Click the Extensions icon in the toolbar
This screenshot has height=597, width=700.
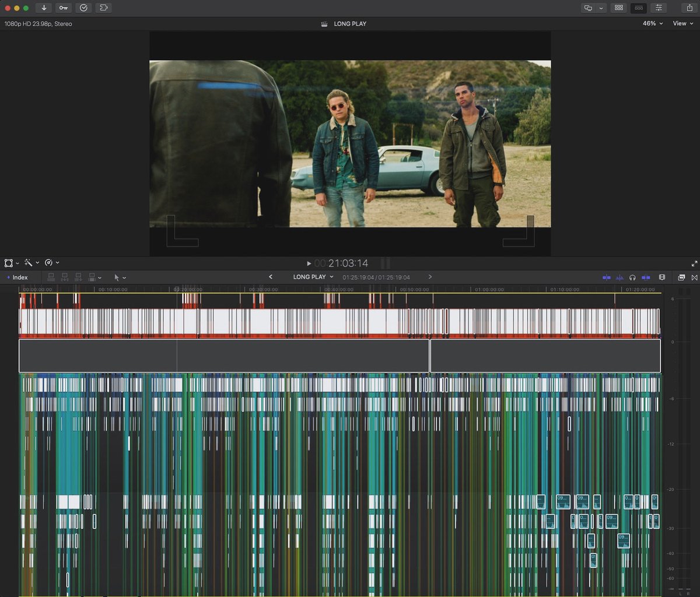coord(103,8)
